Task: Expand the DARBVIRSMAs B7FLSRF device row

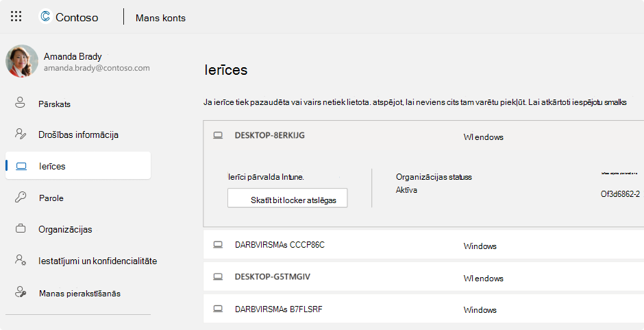Action: pos(423,309)
